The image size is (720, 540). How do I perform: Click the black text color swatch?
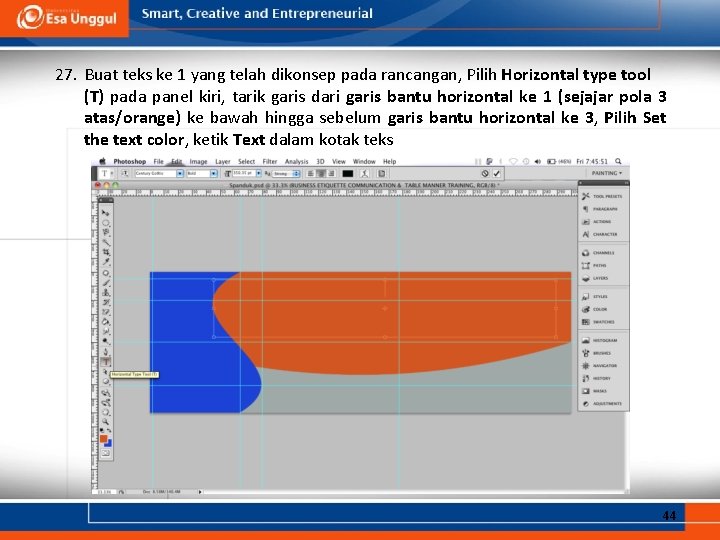[x=348, y=174]
